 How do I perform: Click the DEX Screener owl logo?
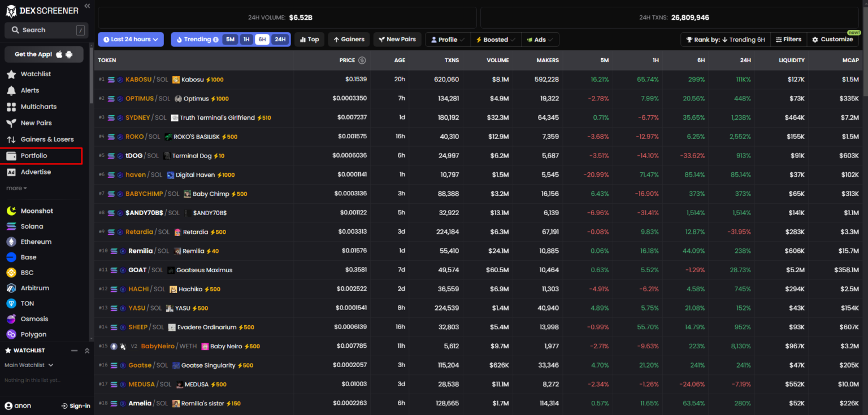point(11,11)
